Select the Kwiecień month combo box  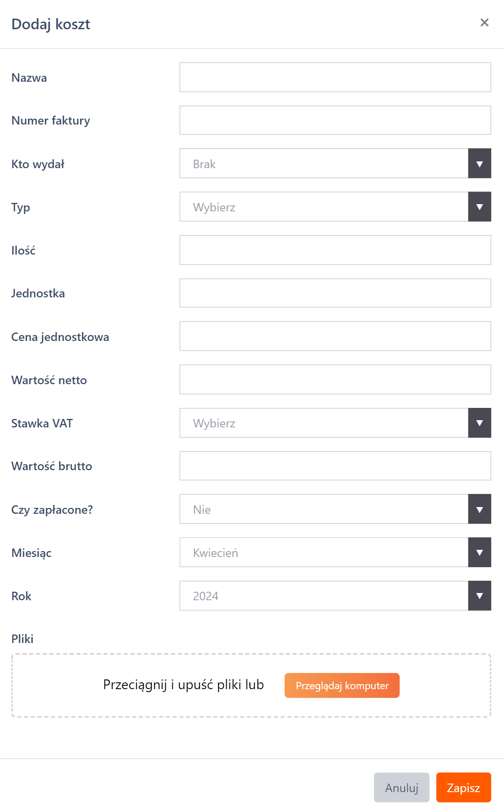324,552
